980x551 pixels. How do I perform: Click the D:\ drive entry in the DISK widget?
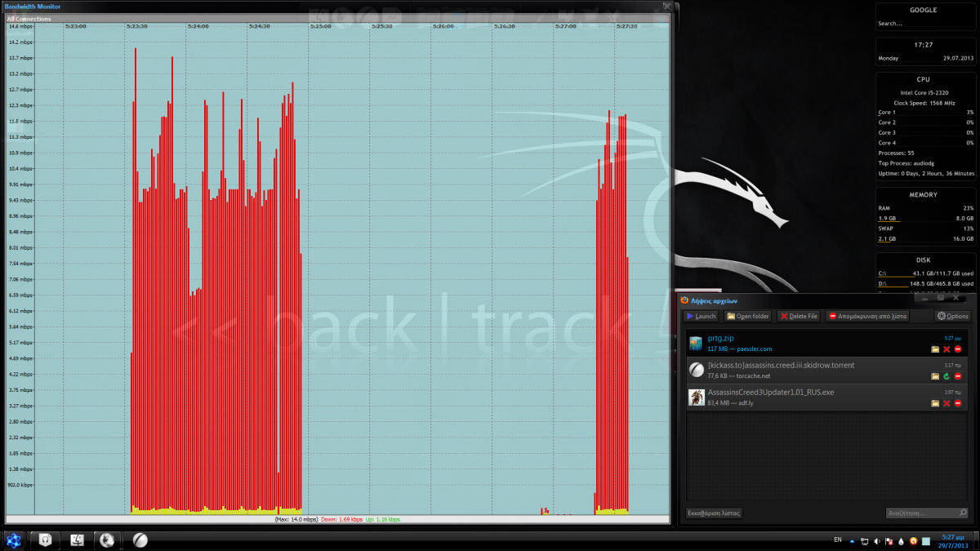point(926,283)
